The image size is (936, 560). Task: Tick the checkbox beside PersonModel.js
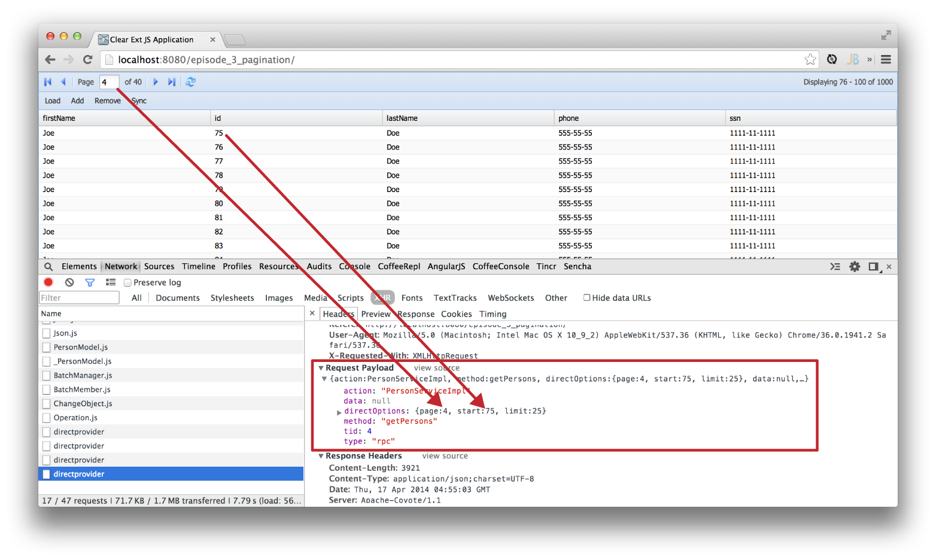click(x=46, y=348)
